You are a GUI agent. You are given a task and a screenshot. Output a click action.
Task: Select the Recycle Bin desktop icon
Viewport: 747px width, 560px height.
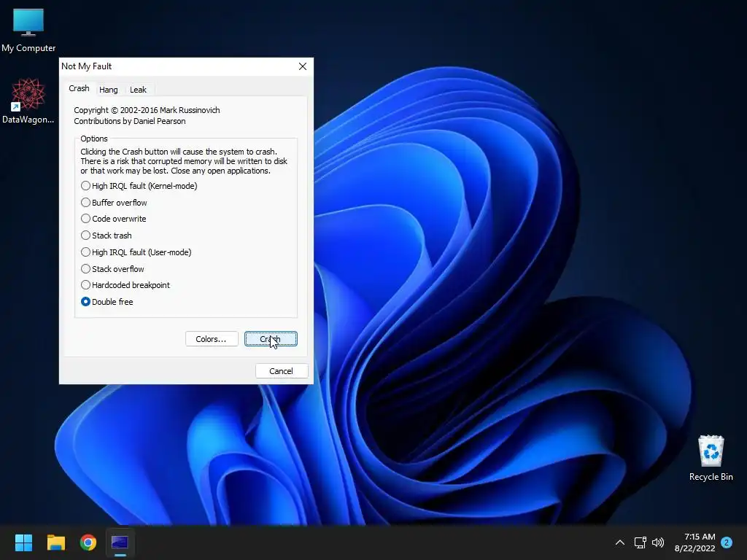point(711,458)
